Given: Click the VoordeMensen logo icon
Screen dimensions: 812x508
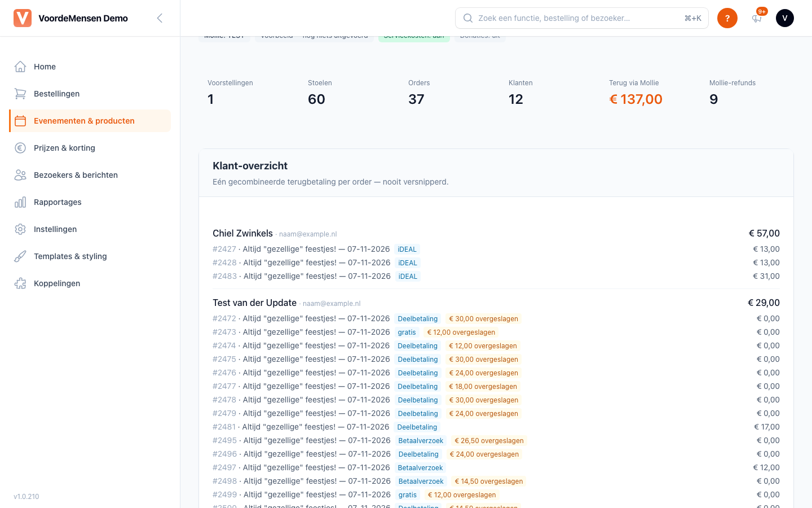Looking at the screenshot, I should tap(23, 18).
